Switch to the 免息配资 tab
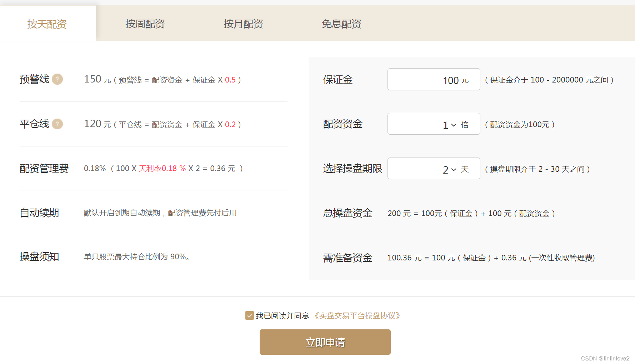This screenshot has height=364, width=635. [341, 24]
